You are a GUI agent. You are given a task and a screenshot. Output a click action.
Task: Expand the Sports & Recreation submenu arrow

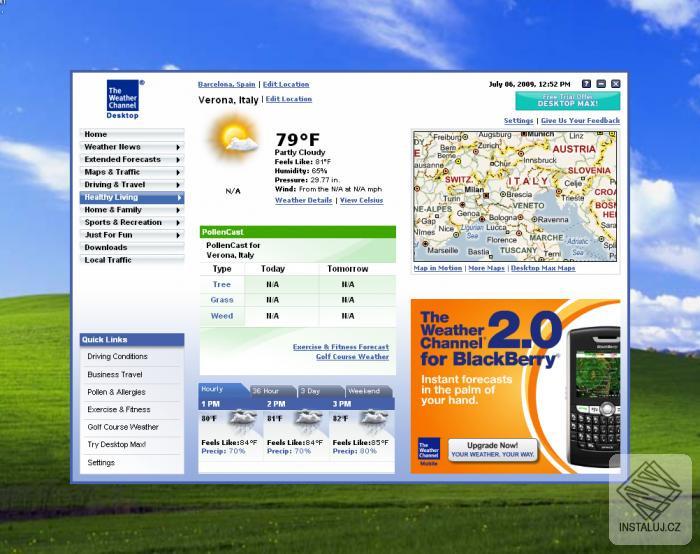(178, 223)
